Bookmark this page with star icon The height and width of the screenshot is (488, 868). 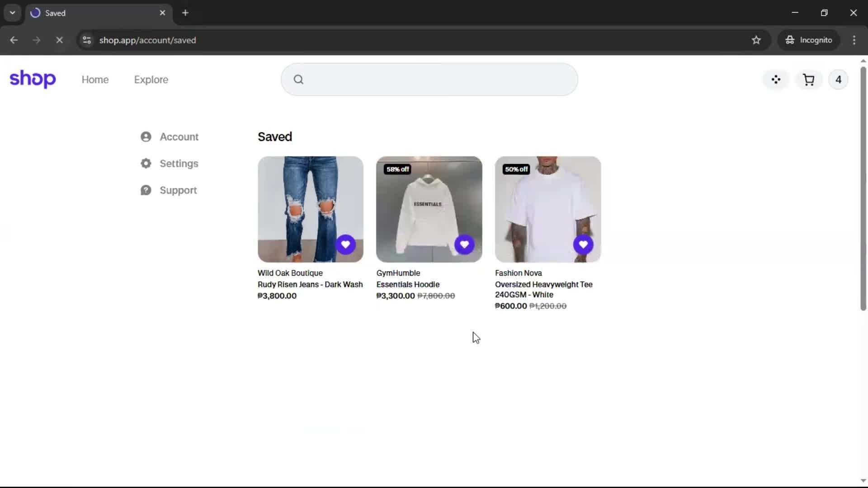[x=756, y=40]
